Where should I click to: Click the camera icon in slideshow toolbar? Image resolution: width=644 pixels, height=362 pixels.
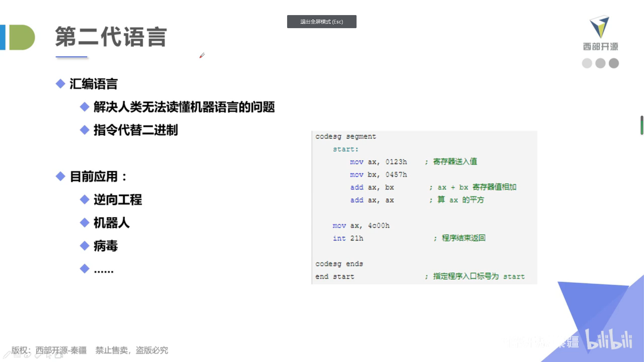58,355
